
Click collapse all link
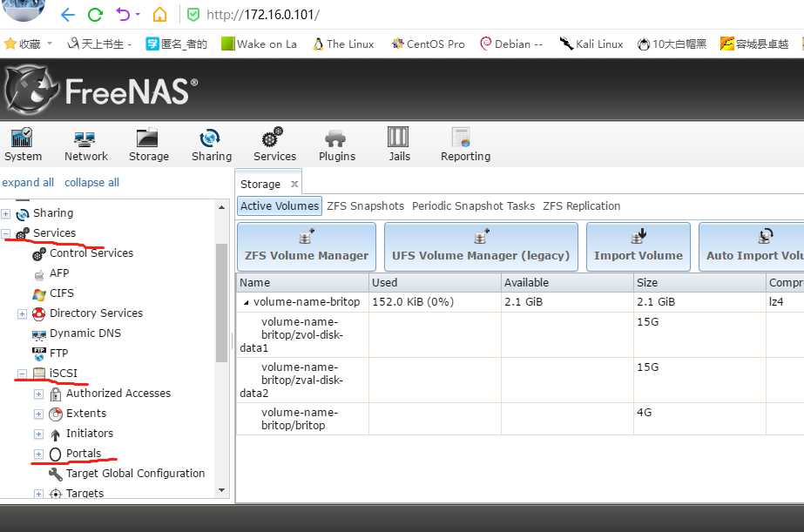pyautogui.click(x=91, y=183)
